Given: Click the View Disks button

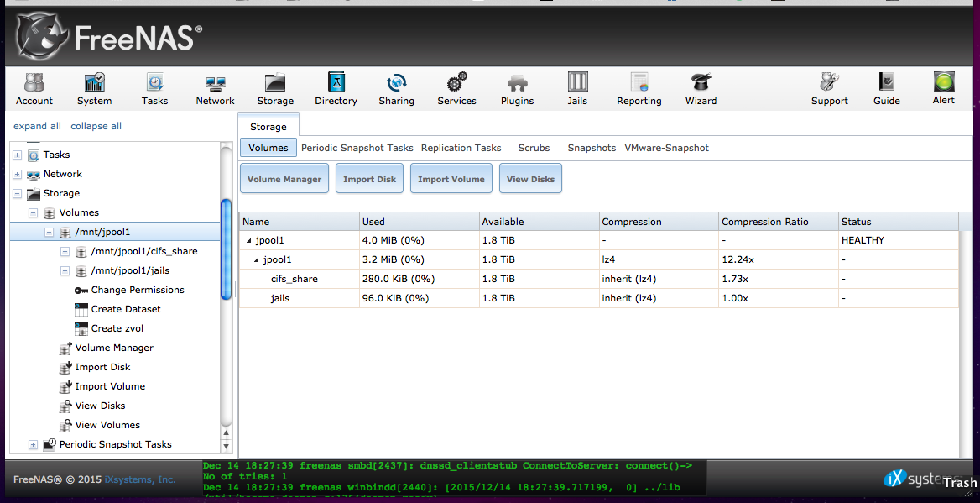Looking at the screenshot, I should 530,179.
